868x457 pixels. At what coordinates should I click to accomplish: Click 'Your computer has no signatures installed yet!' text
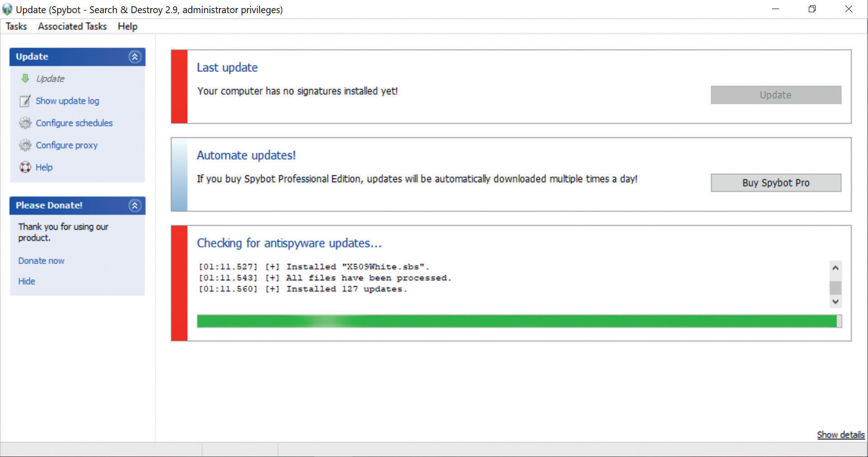(297, 91)
